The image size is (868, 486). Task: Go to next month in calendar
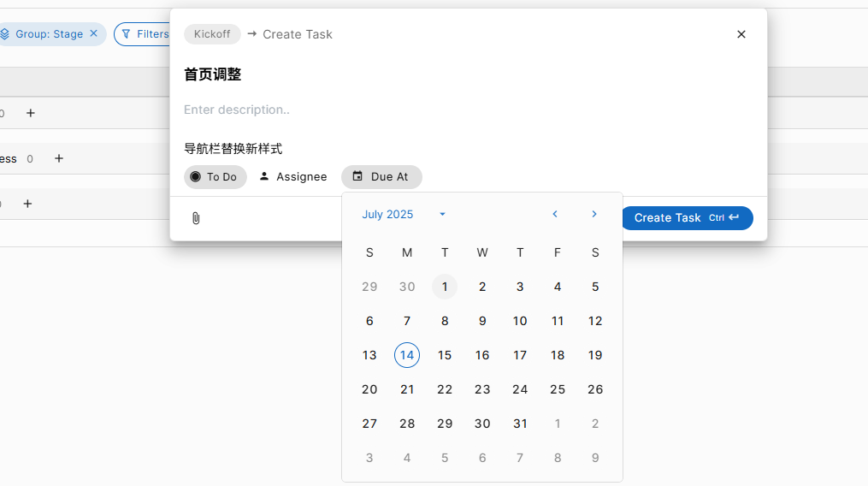tap(594, 214)
